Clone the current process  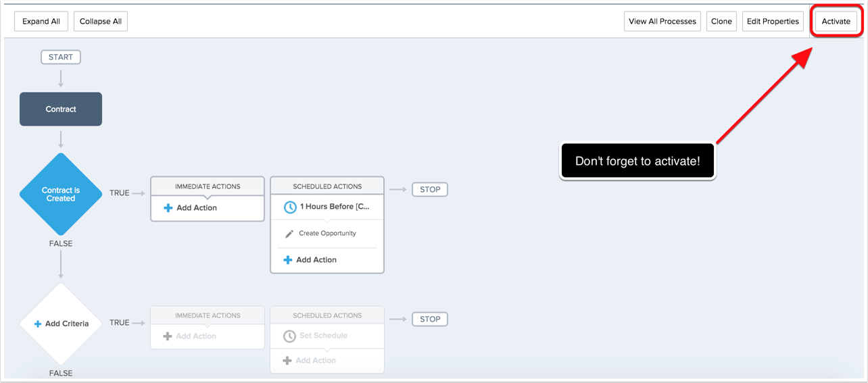pyautogui.click(x=721, y=21)
